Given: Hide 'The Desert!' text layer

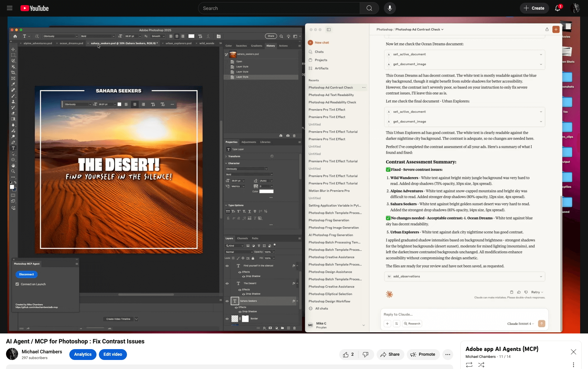Looking at the screenshot, I should click(x=227, y=283).
